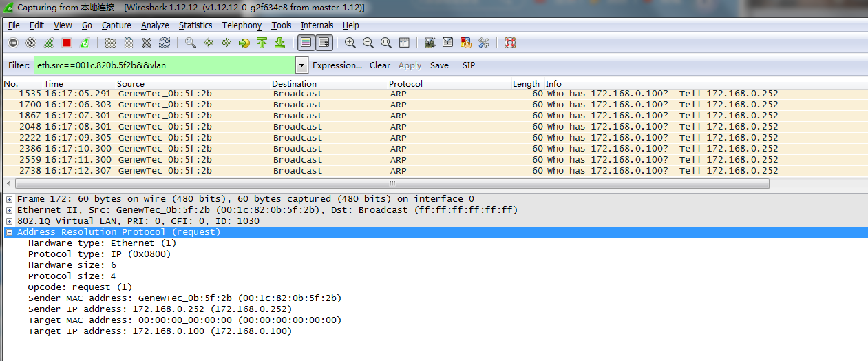
Task: Zoom out on packet text
Action: (x=368, y=43)
